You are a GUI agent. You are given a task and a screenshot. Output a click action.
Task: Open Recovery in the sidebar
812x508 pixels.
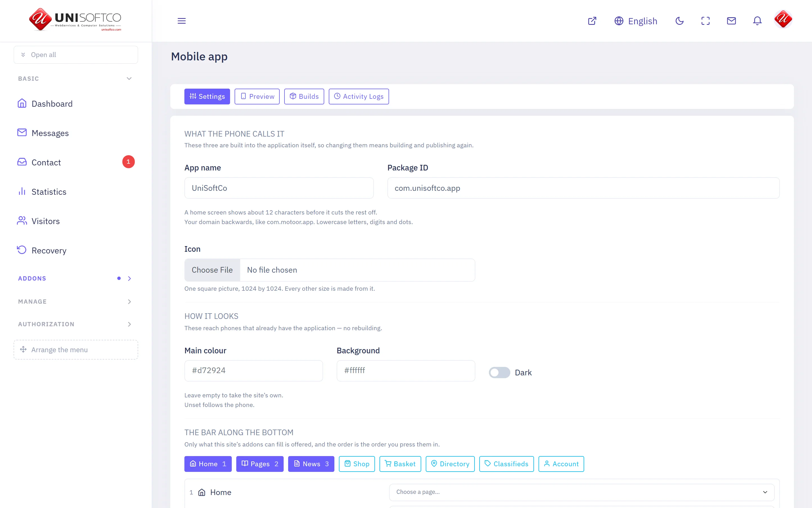76,250
